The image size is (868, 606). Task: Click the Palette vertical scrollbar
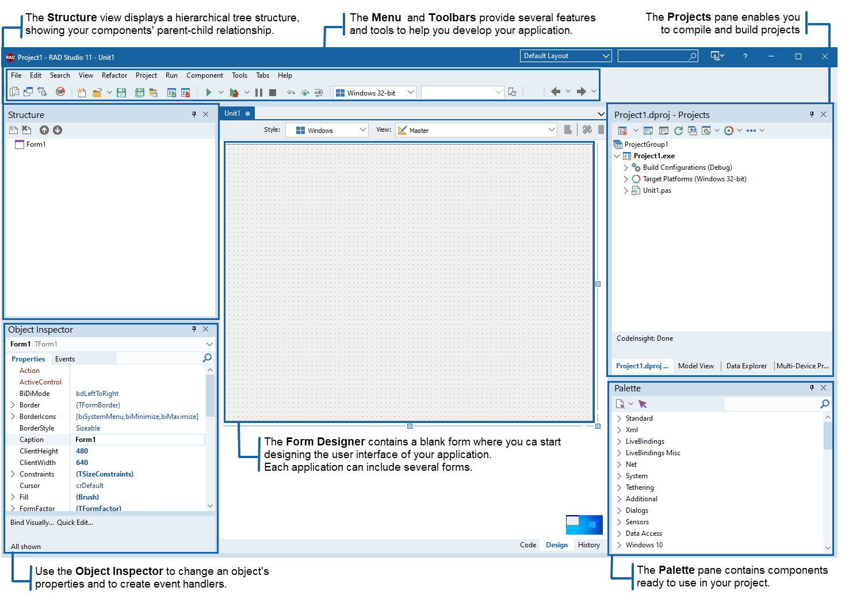(828, 482)
